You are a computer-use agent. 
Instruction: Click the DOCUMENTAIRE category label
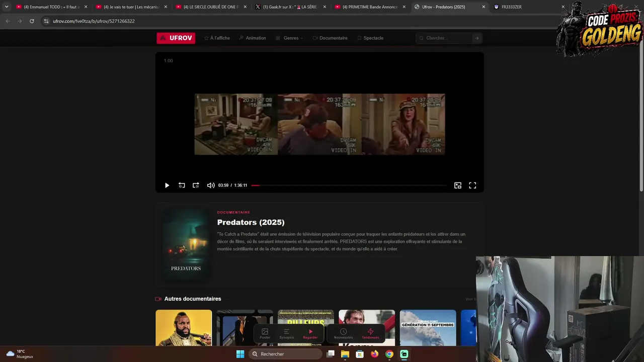click(x=233, y=212)
